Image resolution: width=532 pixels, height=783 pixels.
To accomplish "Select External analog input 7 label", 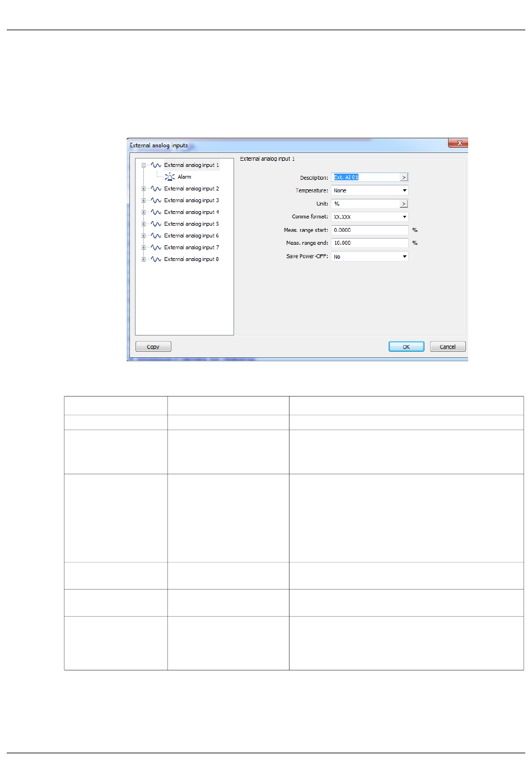I will click(x=192, y=248).
